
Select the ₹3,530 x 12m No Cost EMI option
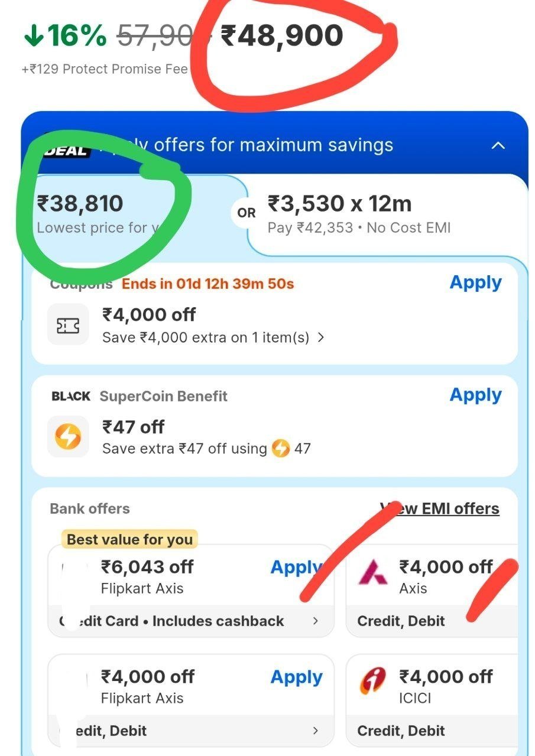[387, 214]
